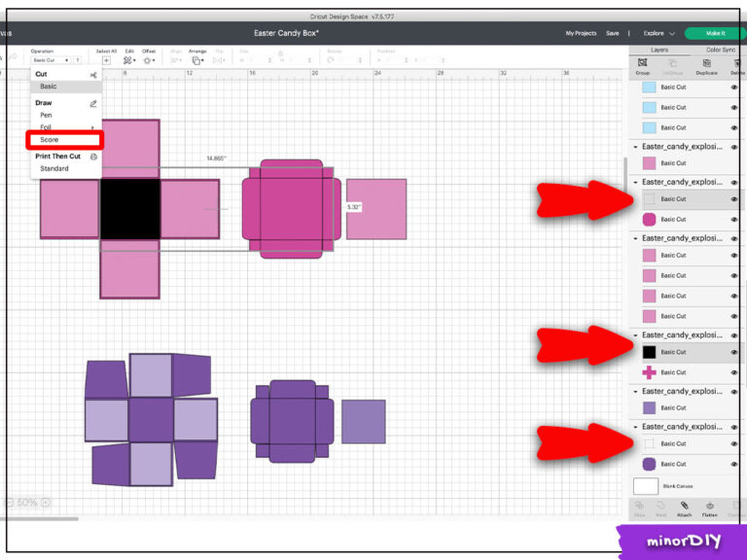Hide the black Basic Cut layer
The width and height of the screenshot is (747, 560).
click(734, 352)
